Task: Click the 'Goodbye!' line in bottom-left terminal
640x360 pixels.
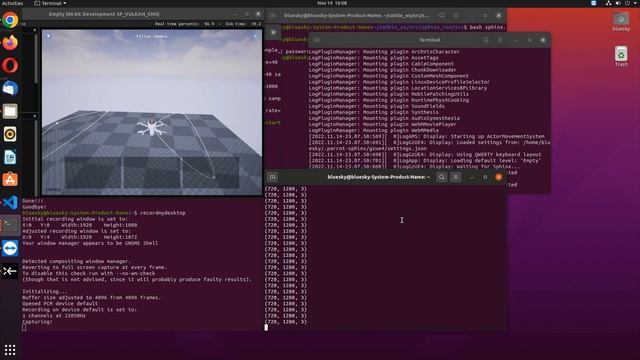Action: tap(34, 207)
